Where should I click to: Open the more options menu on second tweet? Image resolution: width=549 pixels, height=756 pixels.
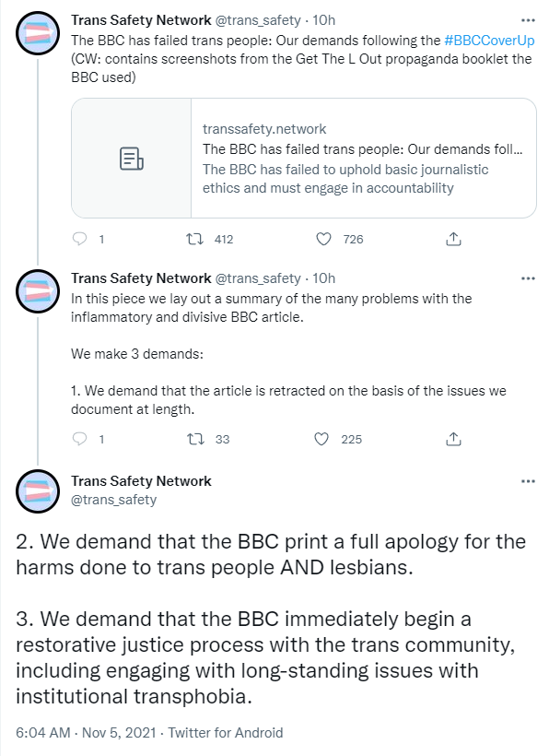pos(529,278)
